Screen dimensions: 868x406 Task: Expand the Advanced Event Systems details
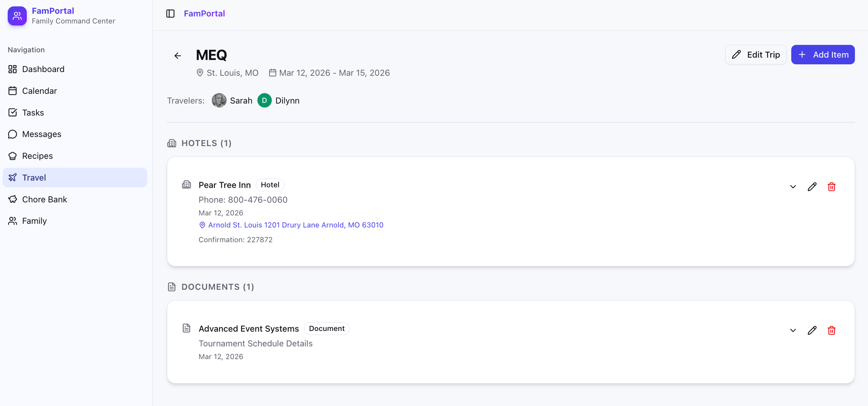792,330
